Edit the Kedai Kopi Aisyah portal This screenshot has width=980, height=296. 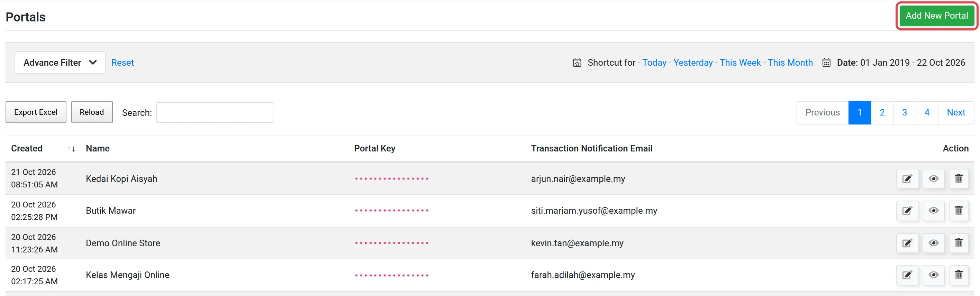tap(907, 178)
